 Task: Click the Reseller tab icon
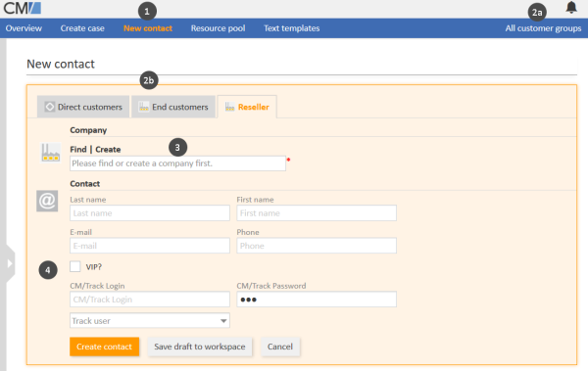coord(230,107)
